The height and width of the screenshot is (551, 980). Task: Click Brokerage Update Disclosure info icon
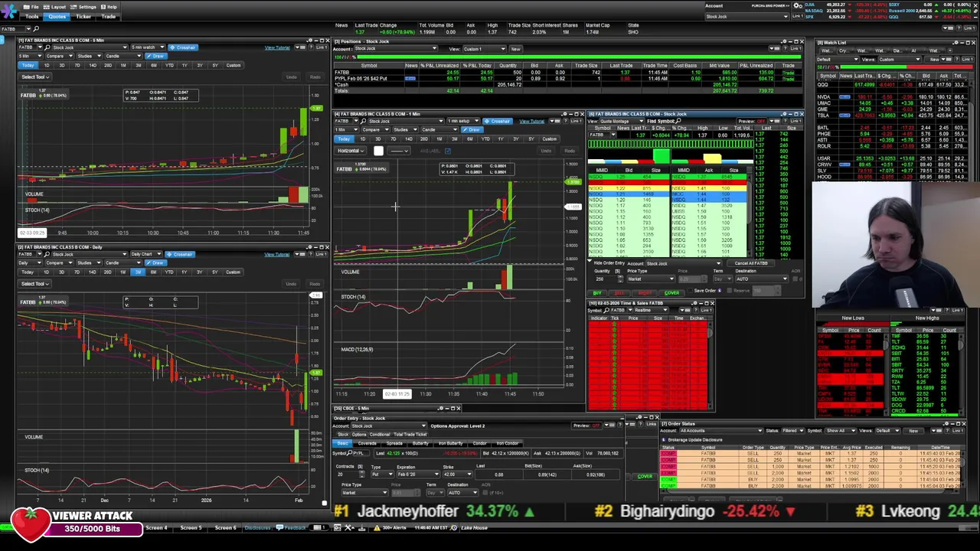(664, 440)
